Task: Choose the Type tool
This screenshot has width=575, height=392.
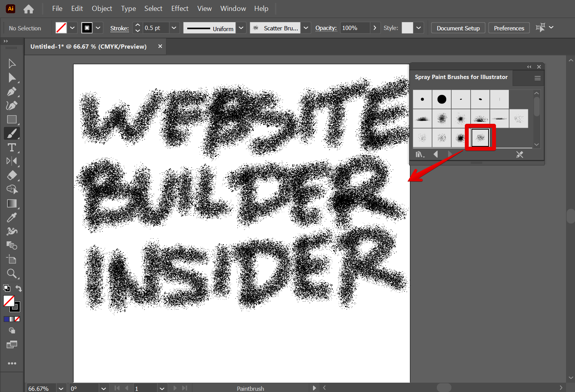Action: (x=12, y=148)
